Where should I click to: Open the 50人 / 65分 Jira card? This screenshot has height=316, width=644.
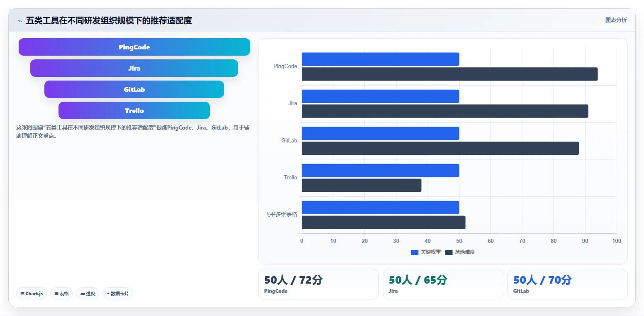point(443,284)
